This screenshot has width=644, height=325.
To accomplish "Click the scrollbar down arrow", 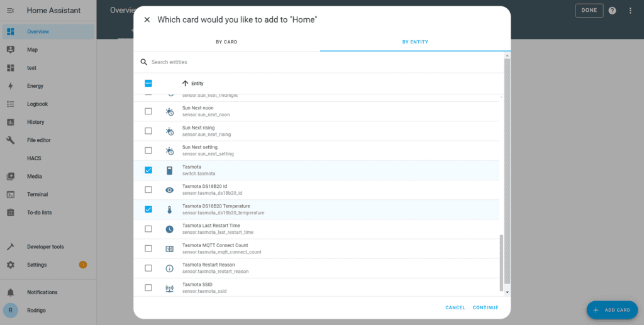I will [x=508, y=292].
